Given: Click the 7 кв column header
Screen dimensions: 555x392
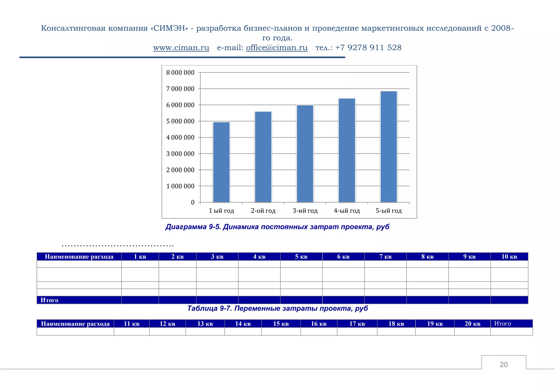Looking at the screenshot, I should [385, 257].
